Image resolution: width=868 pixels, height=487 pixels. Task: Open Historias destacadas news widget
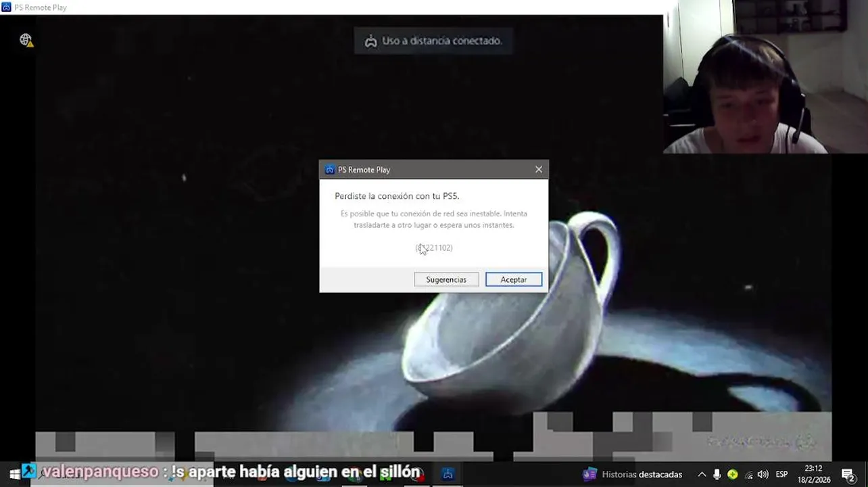pyautogui.click(x=633, y=474)
